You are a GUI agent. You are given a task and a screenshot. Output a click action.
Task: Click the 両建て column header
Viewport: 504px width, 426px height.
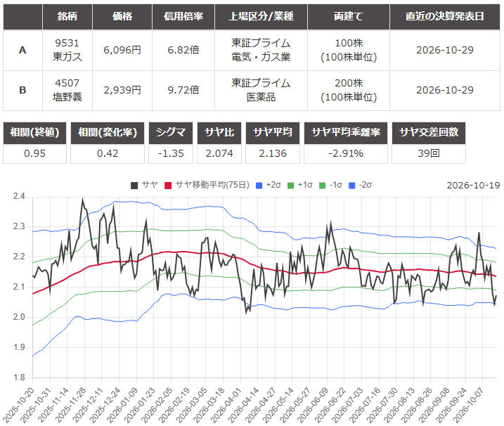tap(349, 16)
